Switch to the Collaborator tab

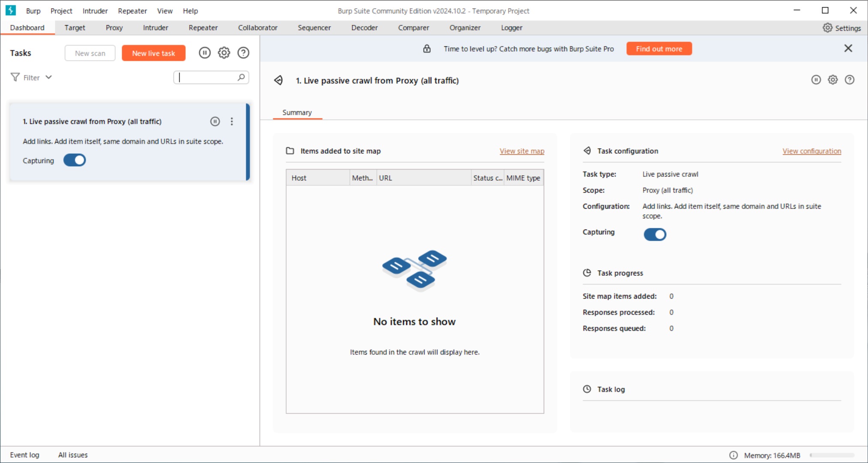coord(257,27)
